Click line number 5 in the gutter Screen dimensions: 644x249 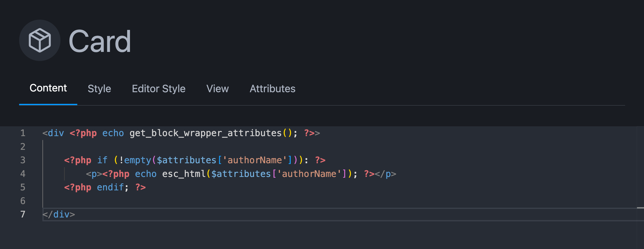click(23, 187)
